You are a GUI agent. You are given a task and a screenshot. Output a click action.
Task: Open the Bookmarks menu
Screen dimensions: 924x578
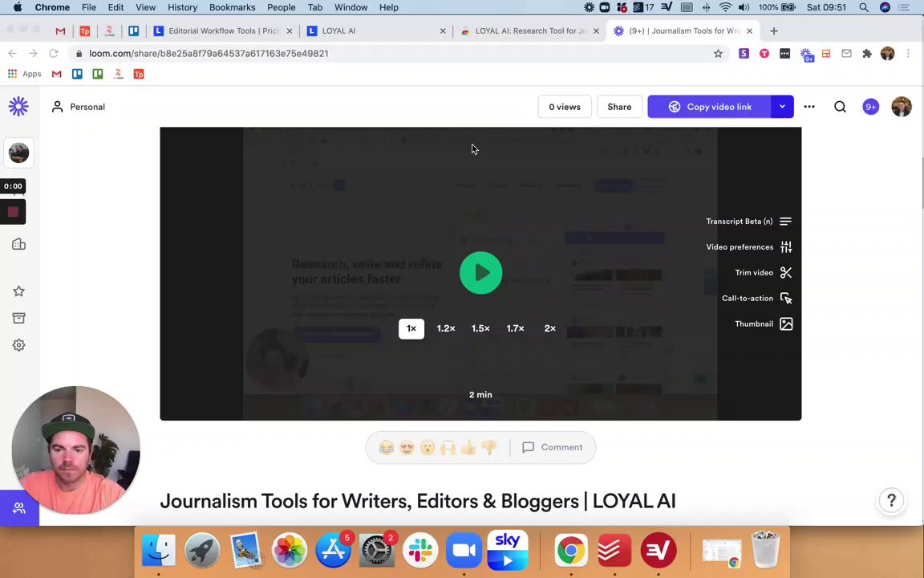[x=232, y=8]
